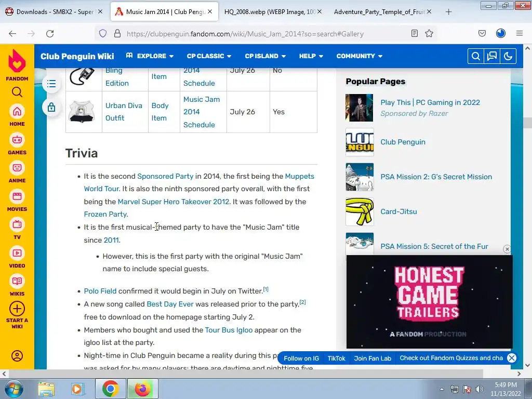
Task: Expand the Explore dropdown menu
Action: coord(150,56)
